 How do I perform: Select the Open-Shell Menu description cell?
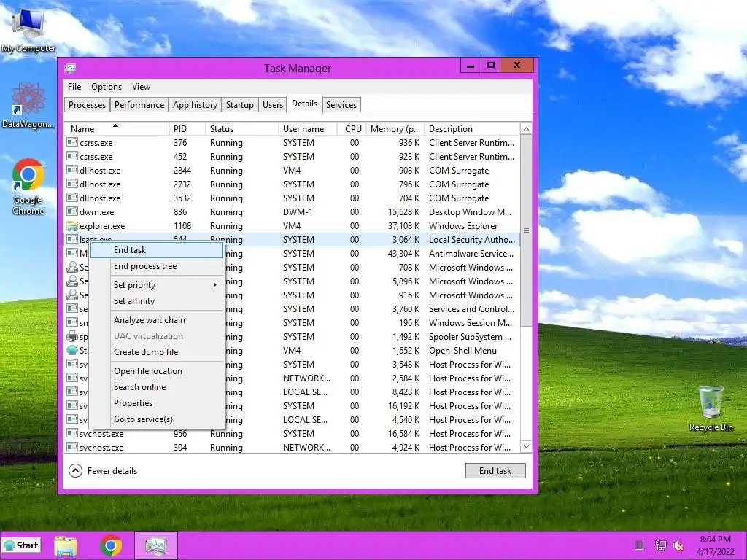[462, 351]
